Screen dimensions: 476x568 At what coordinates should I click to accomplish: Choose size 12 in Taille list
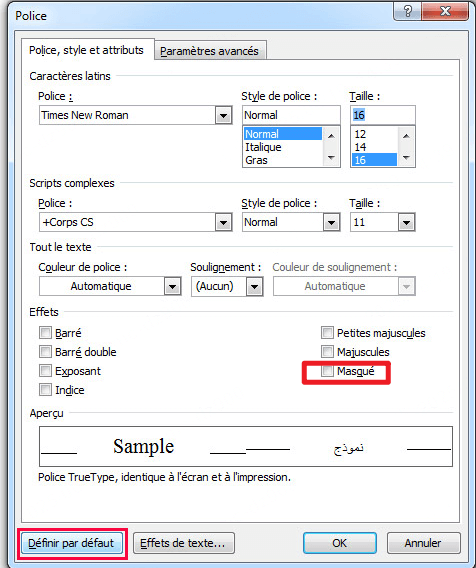374,134
